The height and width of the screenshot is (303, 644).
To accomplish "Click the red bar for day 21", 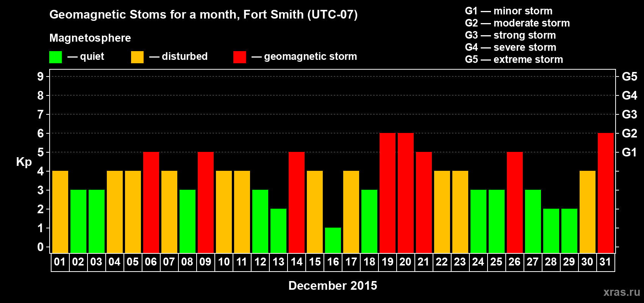I will [424, 202].
